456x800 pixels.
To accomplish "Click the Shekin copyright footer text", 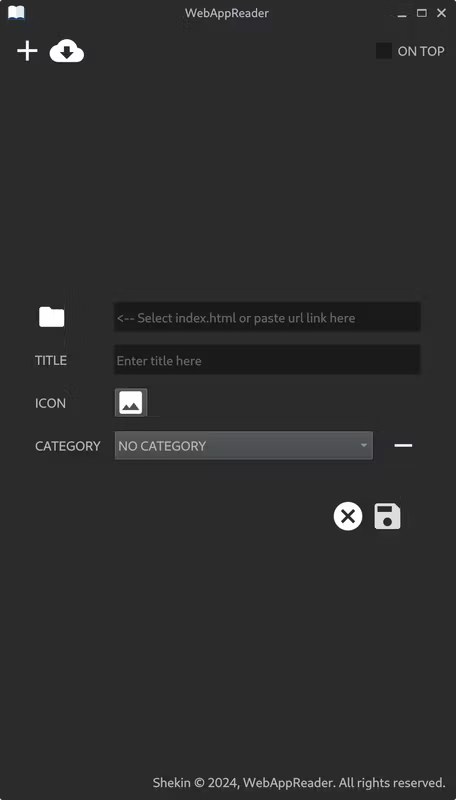I will click(x=299, y=782).
